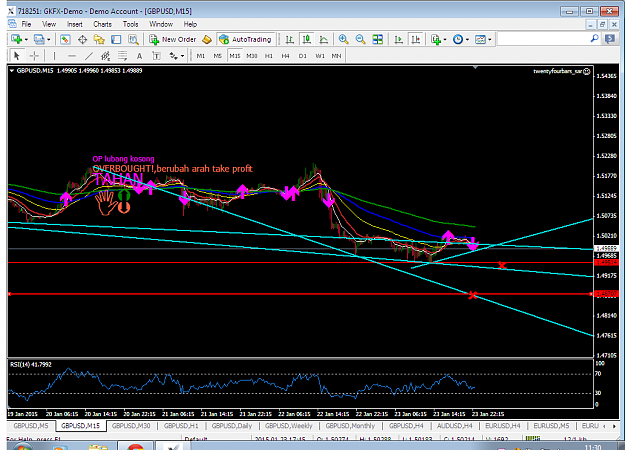Switch chart to Line Chart mode

[x=324, y=39]
